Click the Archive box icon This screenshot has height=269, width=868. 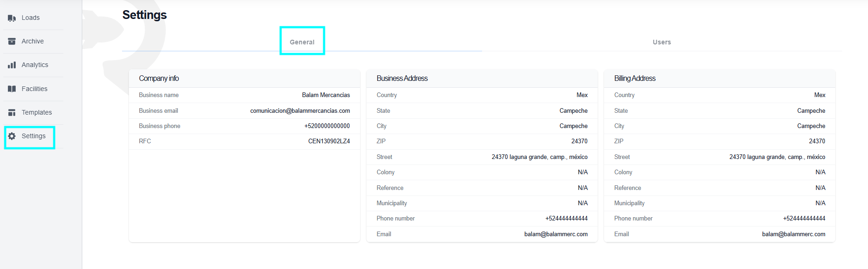point(12,42)
